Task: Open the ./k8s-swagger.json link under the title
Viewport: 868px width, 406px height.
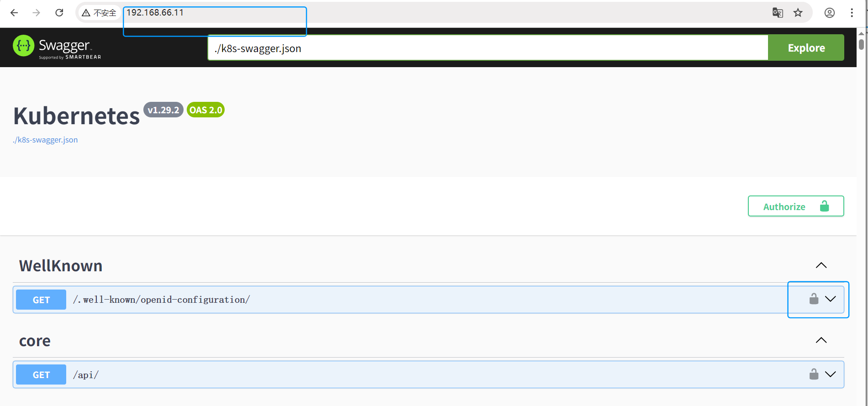Action: [x=45, y=140]
